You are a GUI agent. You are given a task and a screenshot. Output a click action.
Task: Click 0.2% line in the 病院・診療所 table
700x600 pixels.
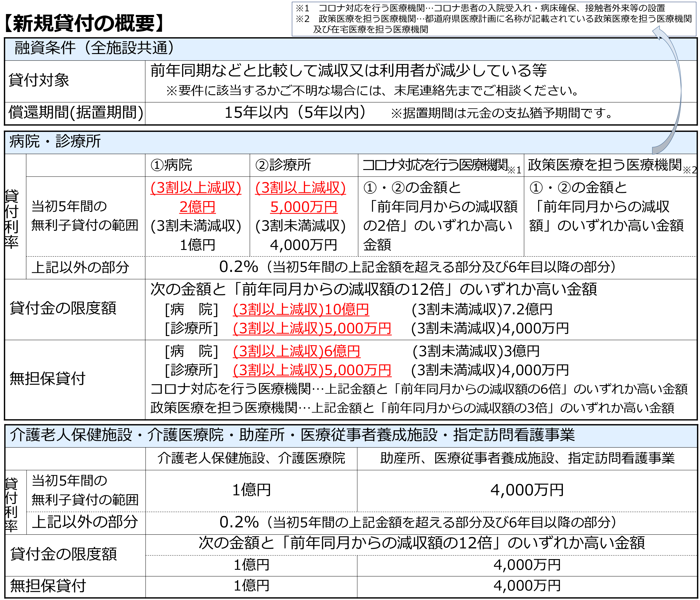click(418, 267)
